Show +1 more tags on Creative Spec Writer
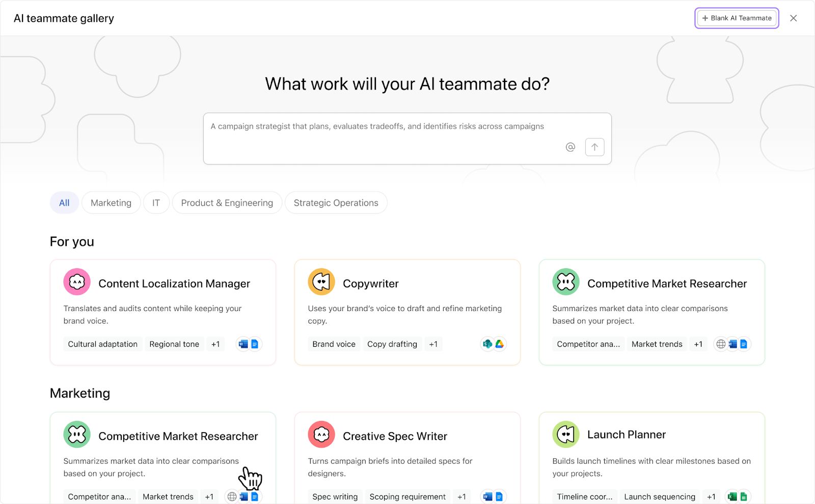 (x=461, y=497)
